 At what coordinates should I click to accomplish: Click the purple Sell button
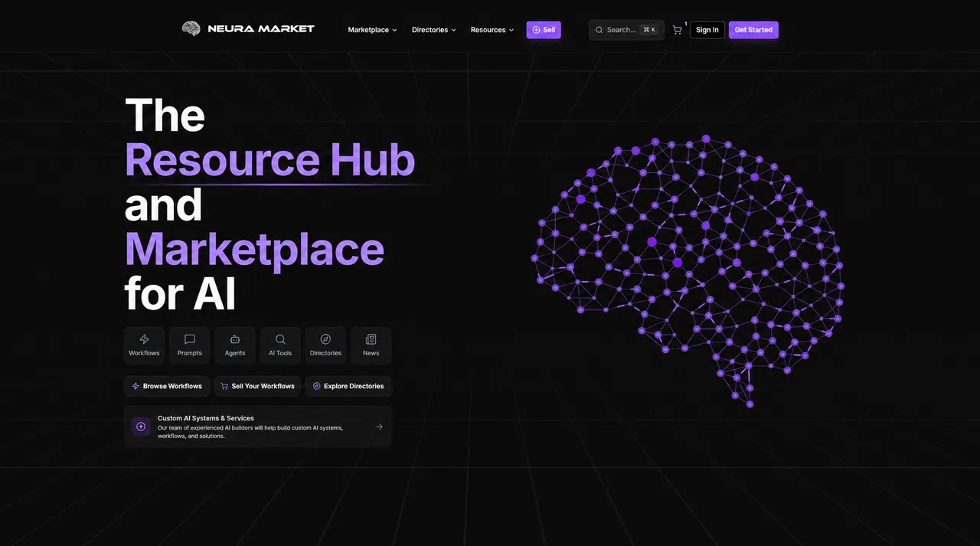point(544,30)
